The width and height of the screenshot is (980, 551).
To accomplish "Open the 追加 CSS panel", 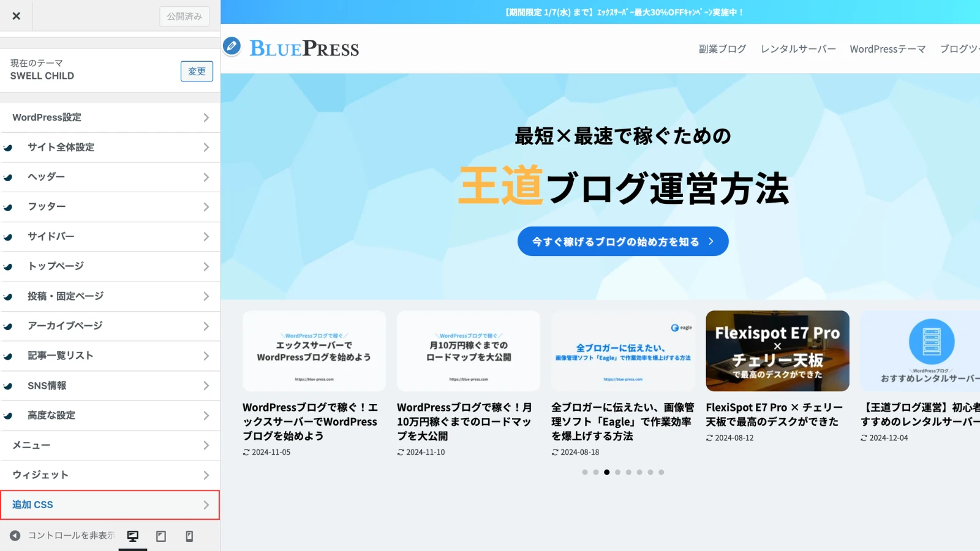I will 110,505.
